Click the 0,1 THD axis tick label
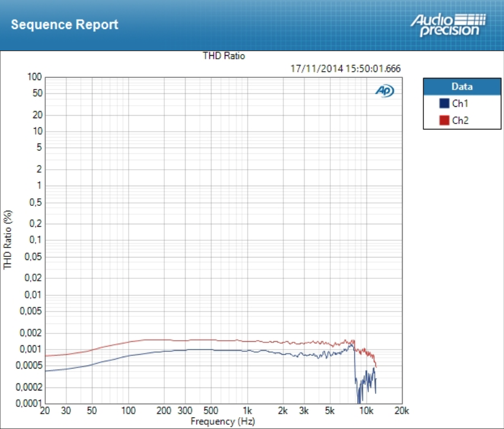504x429 pixels. [x=36, y=240]
